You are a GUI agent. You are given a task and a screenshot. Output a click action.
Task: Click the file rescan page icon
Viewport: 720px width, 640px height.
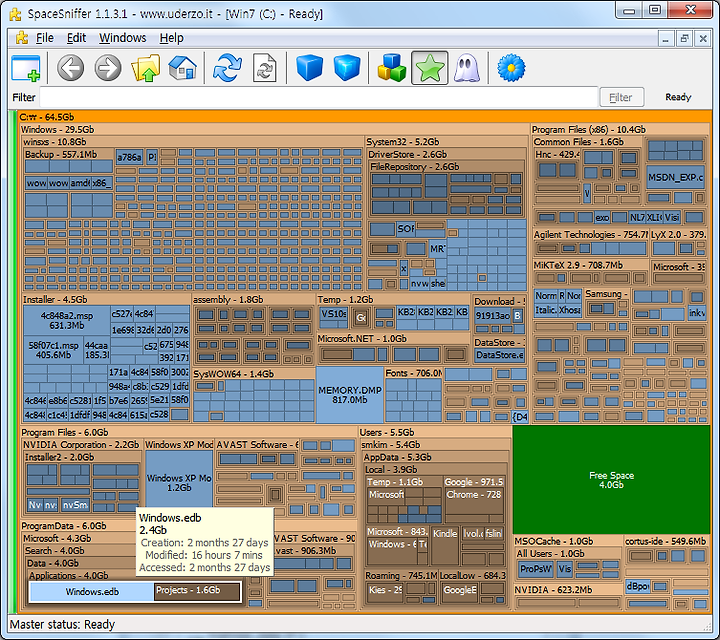(264, 68)
